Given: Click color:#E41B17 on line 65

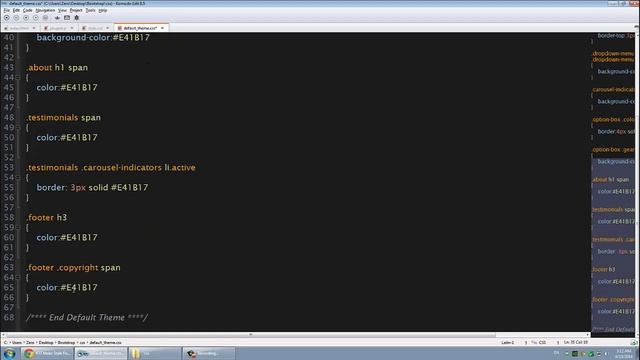Looking at the screenshot, I should pyautogui.click(x=67, y=288).
